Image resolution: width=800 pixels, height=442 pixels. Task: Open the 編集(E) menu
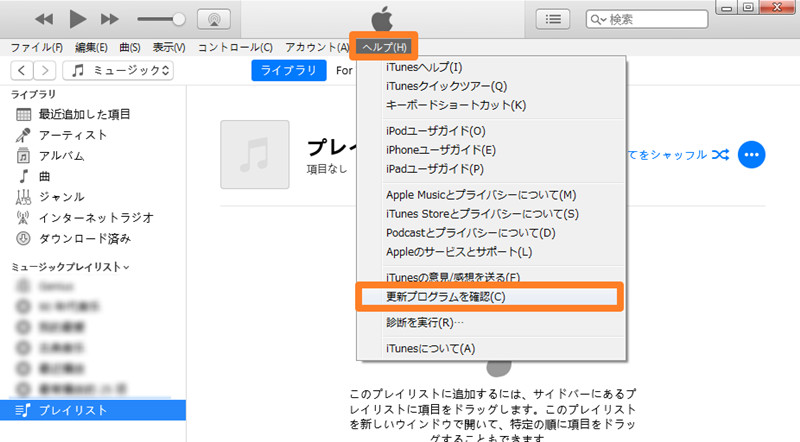click(x=91, y=47)
